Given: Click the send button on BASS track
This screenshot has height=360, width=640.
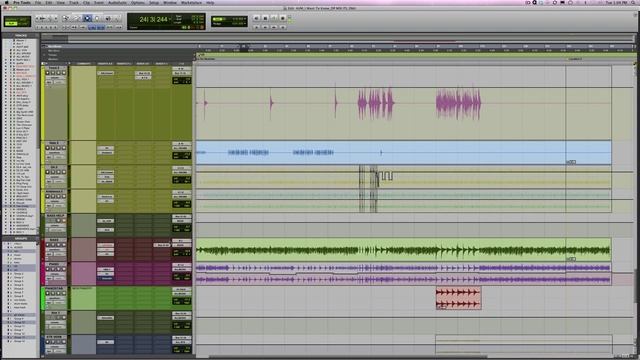Looking at the screenshot, I should coord(162,245).
